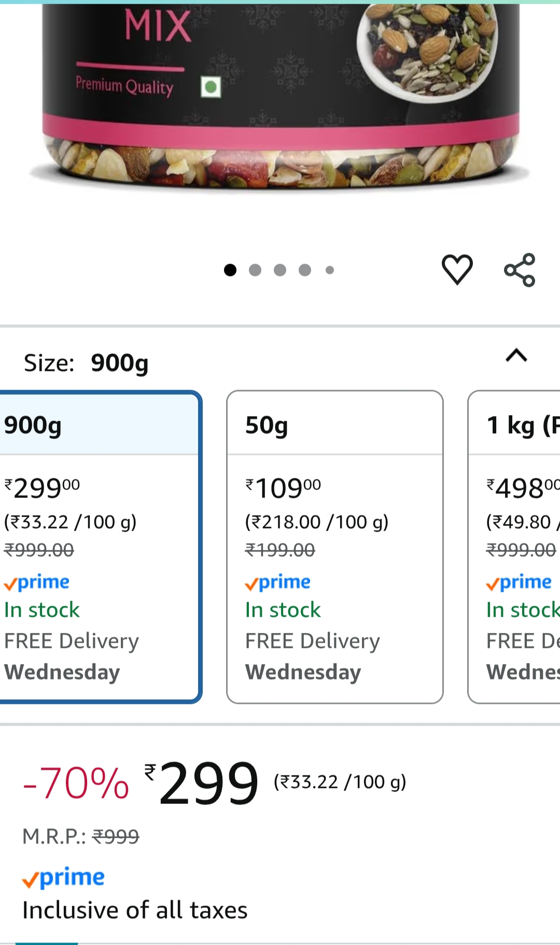This screenshot has height=945, width=560.
Task: Tap prime badge under ₹299 price
Action: point(64,878)
